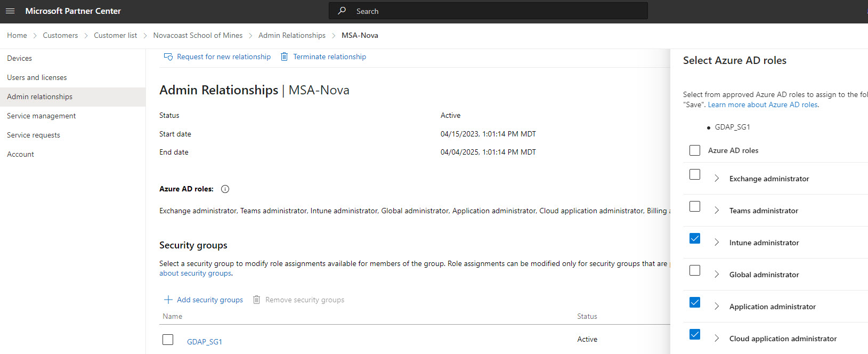This screenshot has height=354, width=868.
Task: Click the Terminate relationship trash icon
Action: (x=285, y=57)
